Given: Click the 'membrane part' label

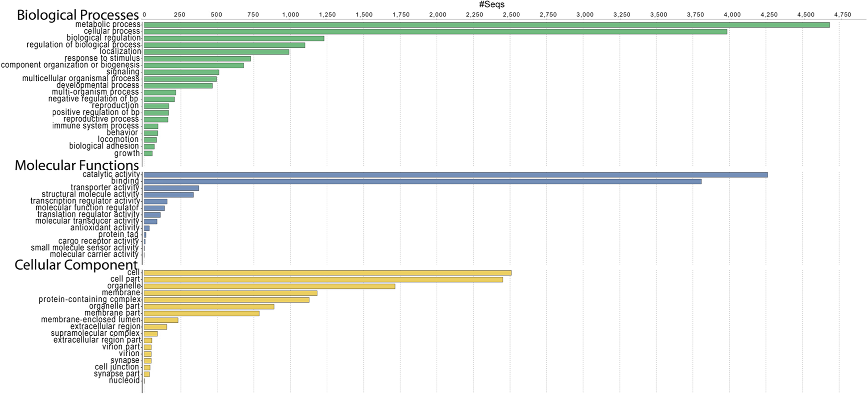Looking at the screenshot, I should 112,313.
